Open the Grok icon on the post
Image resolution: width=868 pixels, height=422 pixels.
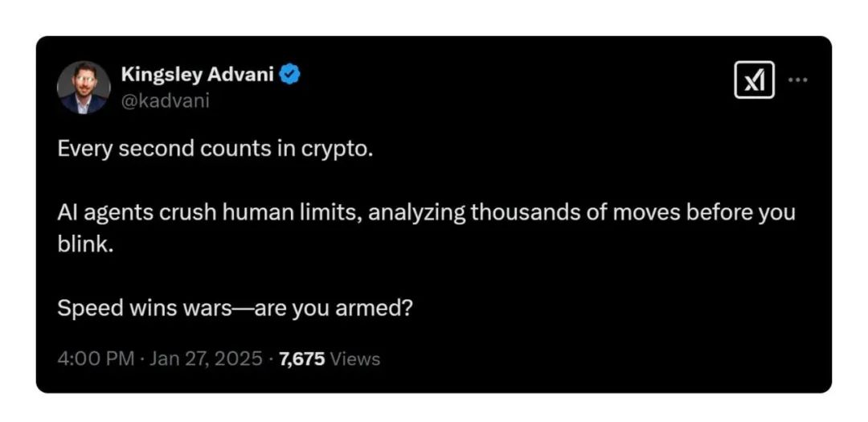[754, 80]
